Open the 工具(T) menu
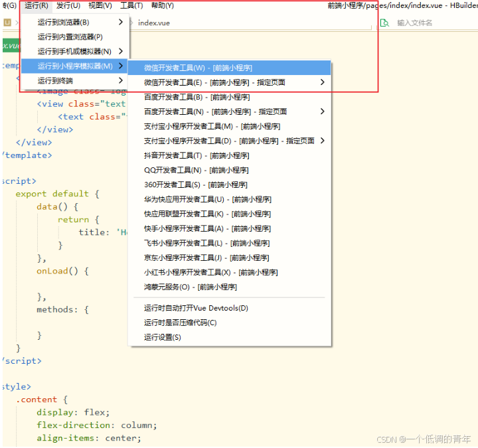Image resolution: width=478 pixels, height=448 pixels. coord(131,5)
